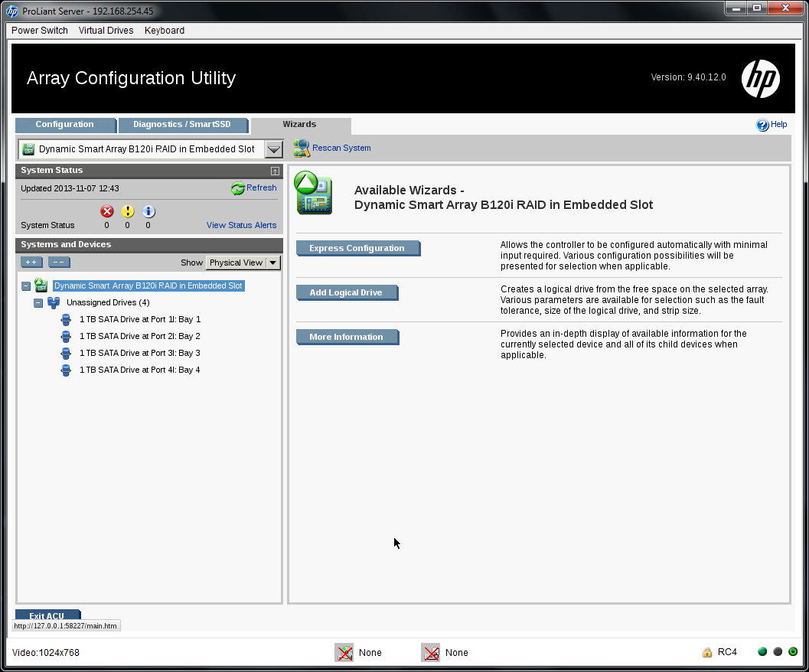Click the Refresh link in System Status
This screenshot has width=809, height=672.
(261, 188)
